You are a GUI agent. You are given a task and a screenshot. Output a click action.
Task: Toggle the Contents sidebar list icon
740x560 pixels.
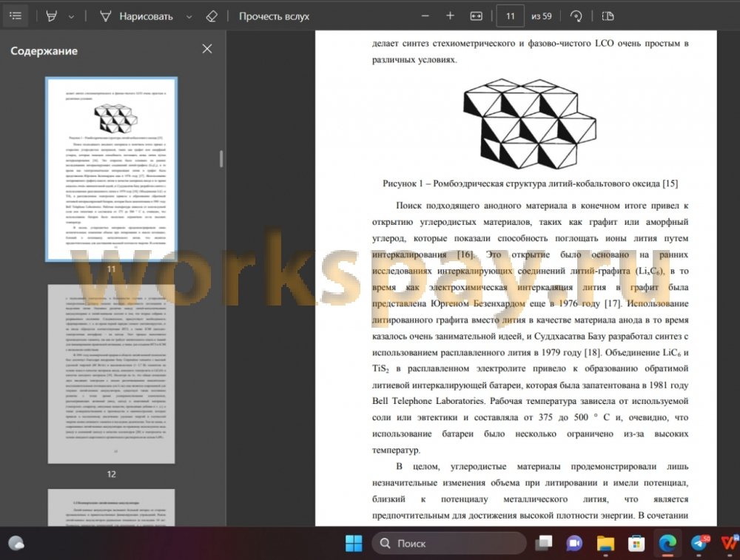(x=16, y=16)
